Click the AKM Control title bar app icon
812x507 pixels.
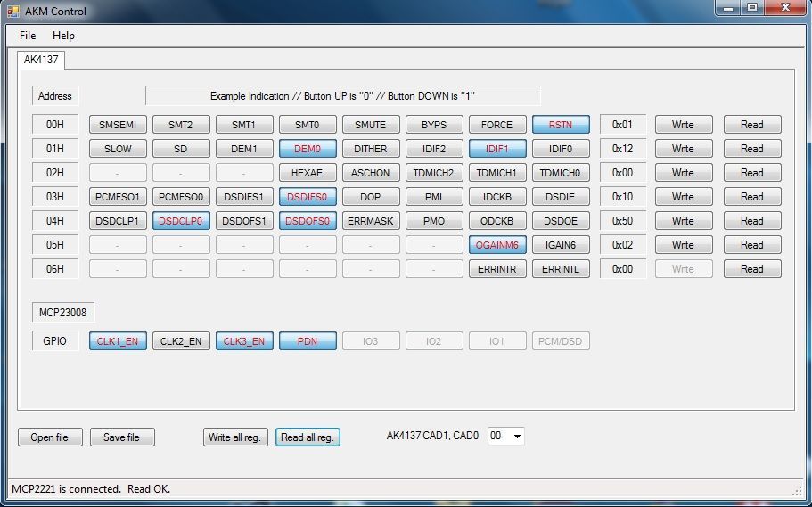pos(13,11)
